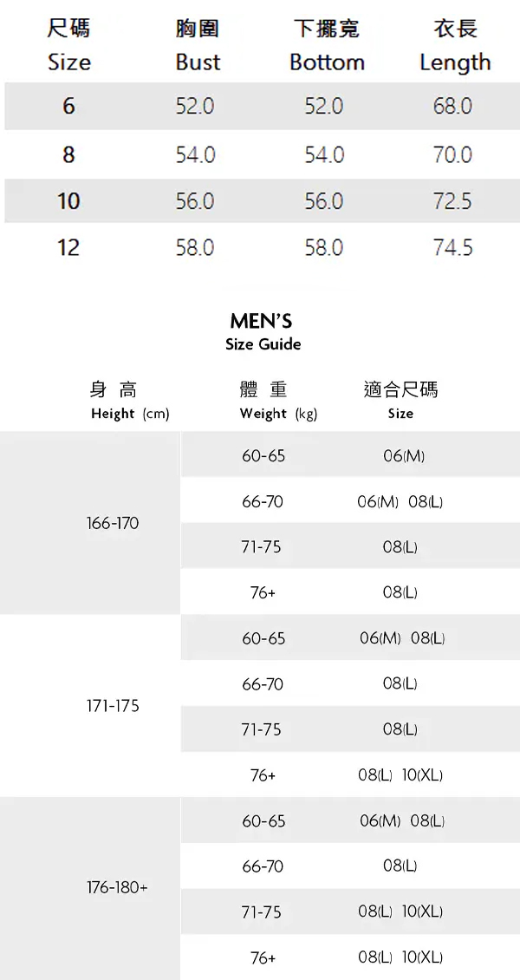Click the 58.0 bust value for size 12
The image size is (520, 980).
click(x=194, y=248)
